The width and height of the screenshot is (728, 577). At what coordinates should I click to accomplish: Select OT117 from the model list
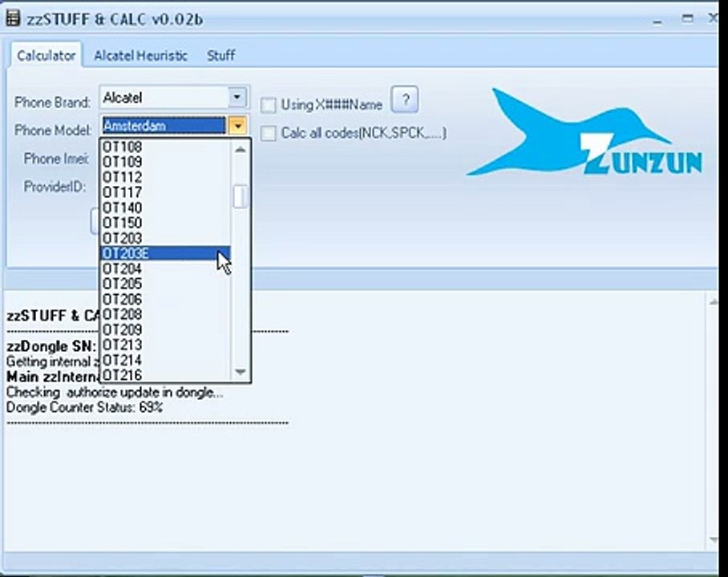(x=165, y=192)
